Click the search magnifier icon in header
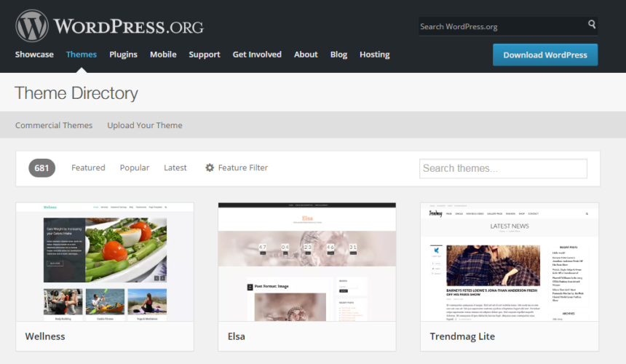626x364 pixels. point(592,24)
